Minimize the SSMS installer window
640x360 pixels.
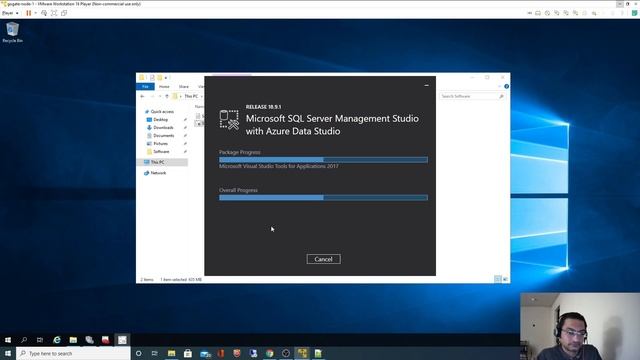[x=427, y=85]
